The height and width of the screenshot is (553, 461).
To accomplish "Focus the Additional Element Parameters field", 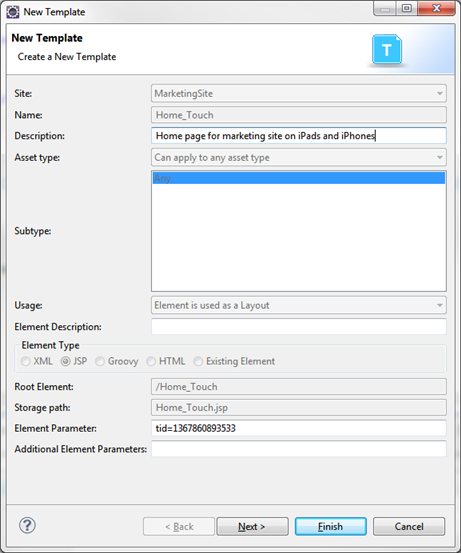I will point(299,449).
